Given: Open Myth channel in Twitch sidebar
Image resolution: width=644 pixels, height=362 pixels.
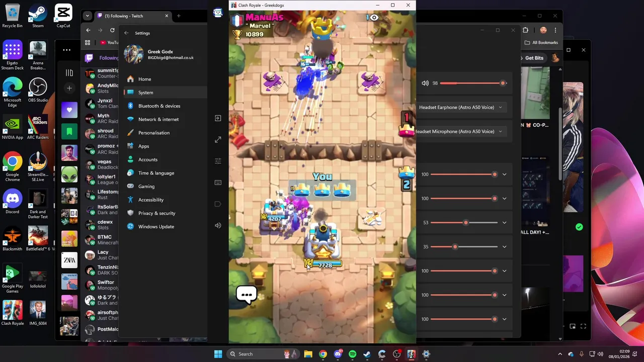Looking at the screenshot, I should (101, 118).
